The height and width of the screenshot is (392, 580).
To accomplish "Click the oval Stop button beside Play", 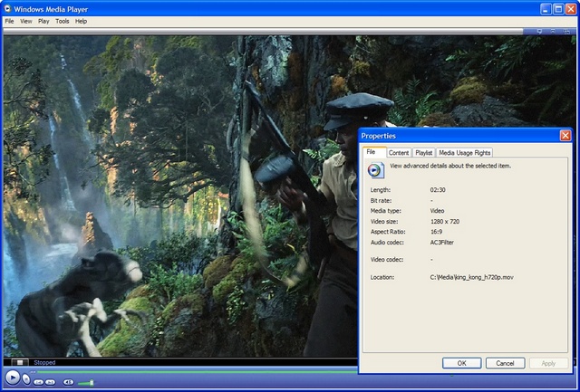I will 26,378.
